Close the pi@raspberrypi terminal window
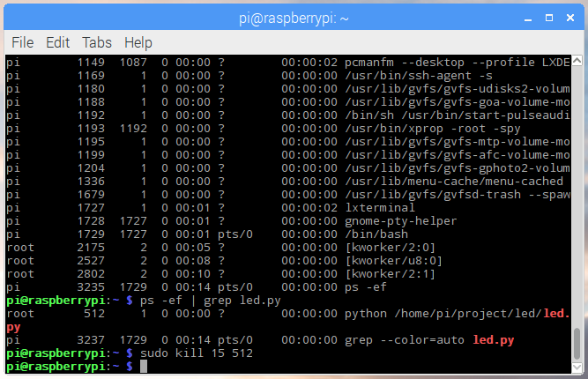This screenshot has height=379, width=588. pyautogui.click(x=570, y=18)
